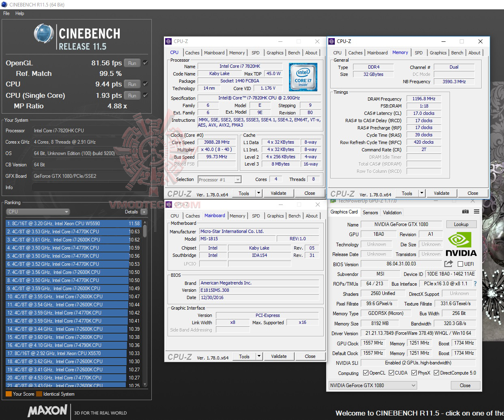The width and height of the screenshot is (504, 420).
Task: Toggle the CPU Single Core test checkbox
Action: [145, 95]
